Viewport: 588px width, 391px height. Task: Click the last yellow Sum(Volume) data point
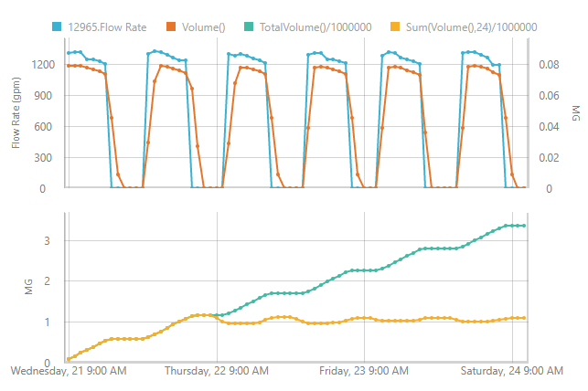(x=524, y=318)
